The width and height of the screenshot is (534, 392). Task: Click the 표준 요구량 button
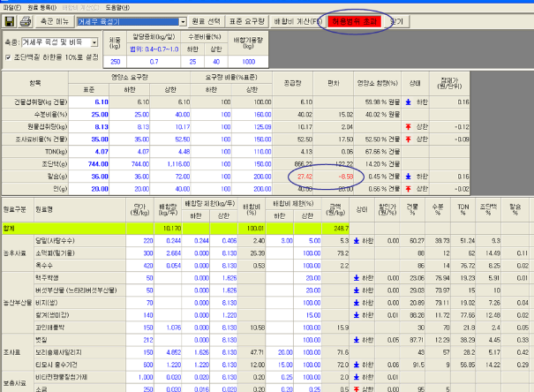247,21
